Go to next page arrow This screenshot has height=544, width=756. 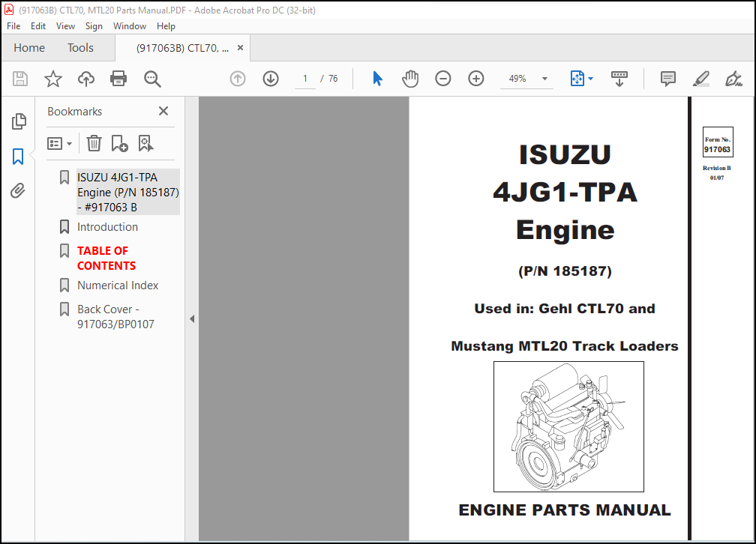[271, 79]
